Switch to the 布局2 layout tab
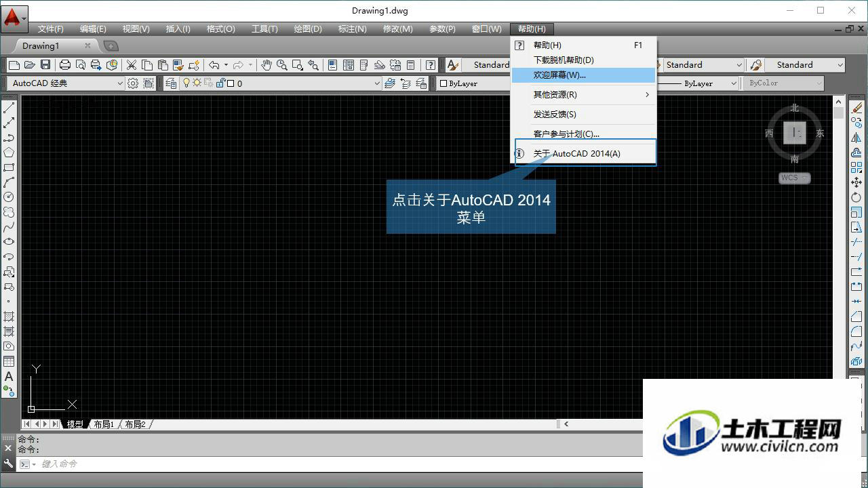 [135, 424]
